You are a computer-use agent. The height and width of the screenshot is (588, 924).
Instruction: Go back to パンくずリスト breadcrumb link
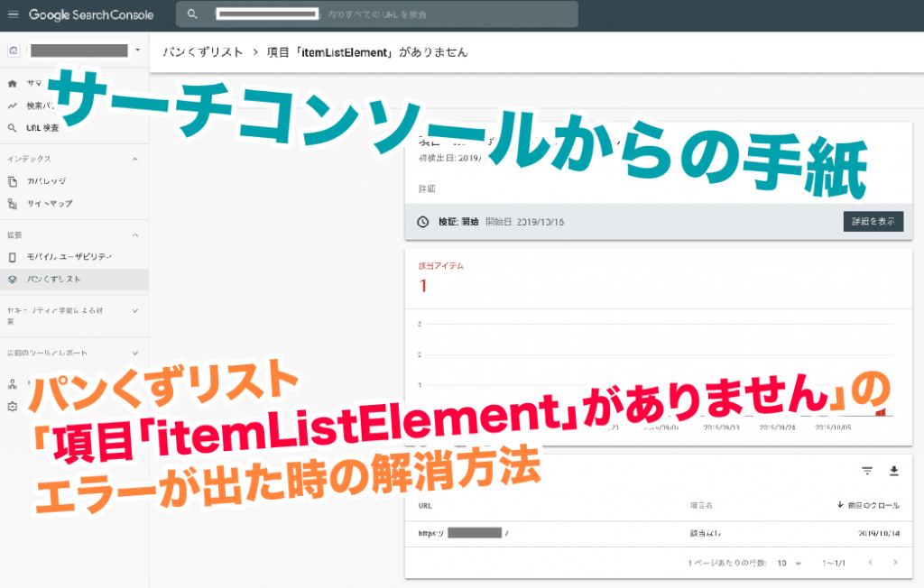tap(203, 52)
